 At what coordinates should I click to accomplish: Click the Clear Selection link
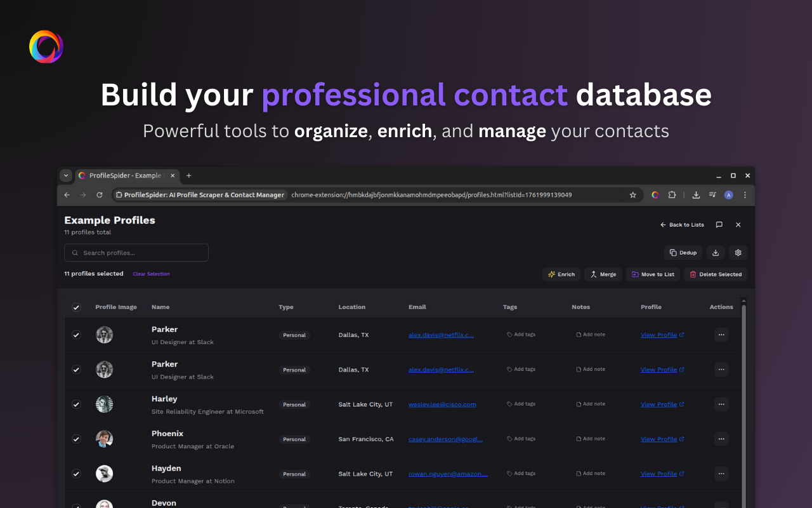(151, 274)
